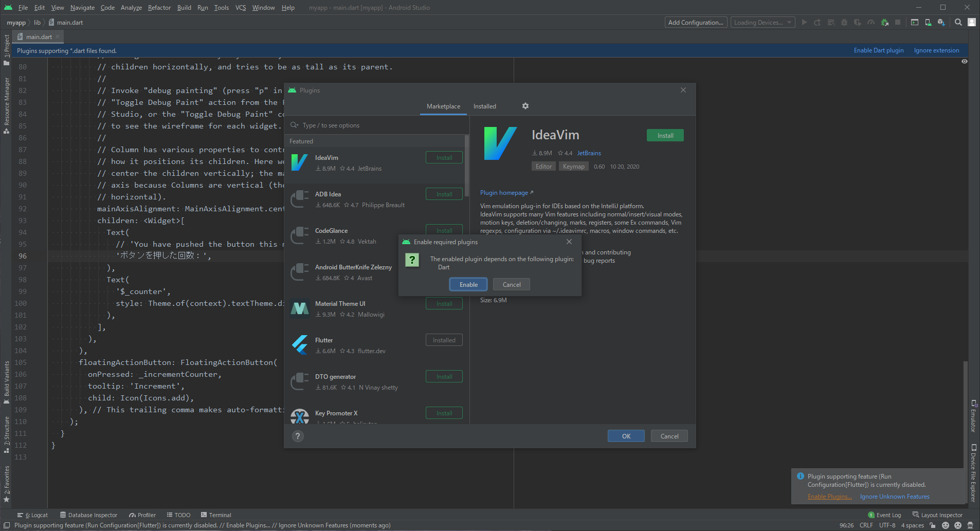Open the Database Inspector tool window
This screenshot has width=980, height=531.
[x=88, y=515]
